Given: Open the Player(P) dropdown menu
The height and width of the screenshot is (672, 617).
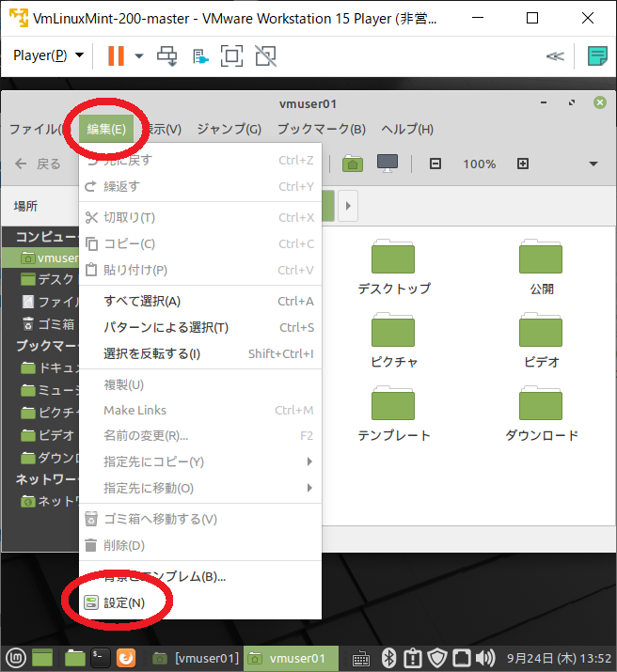Looking at the screenshot, I should 48,55.
